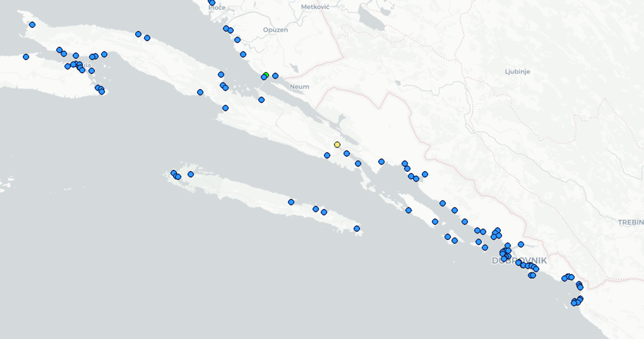644x339 pixels.
Task: Click the TREBIN label at map edge
Action: [x=631, y=222]
